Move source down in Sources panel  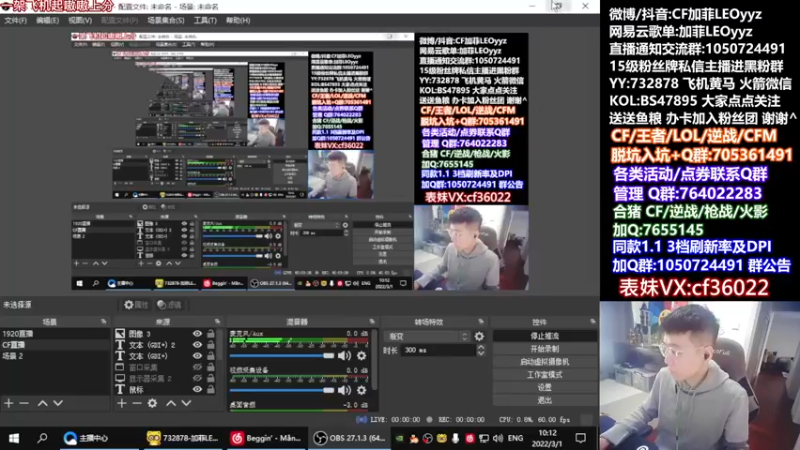[186, 403]
